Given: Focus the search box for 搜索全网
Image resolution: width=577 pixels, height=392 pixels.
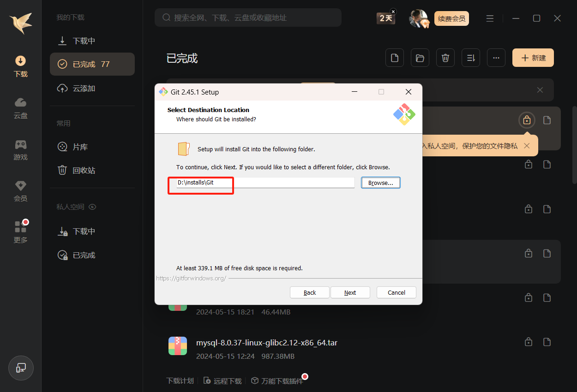Looking at the screenshot, I should tap(248, 18).
